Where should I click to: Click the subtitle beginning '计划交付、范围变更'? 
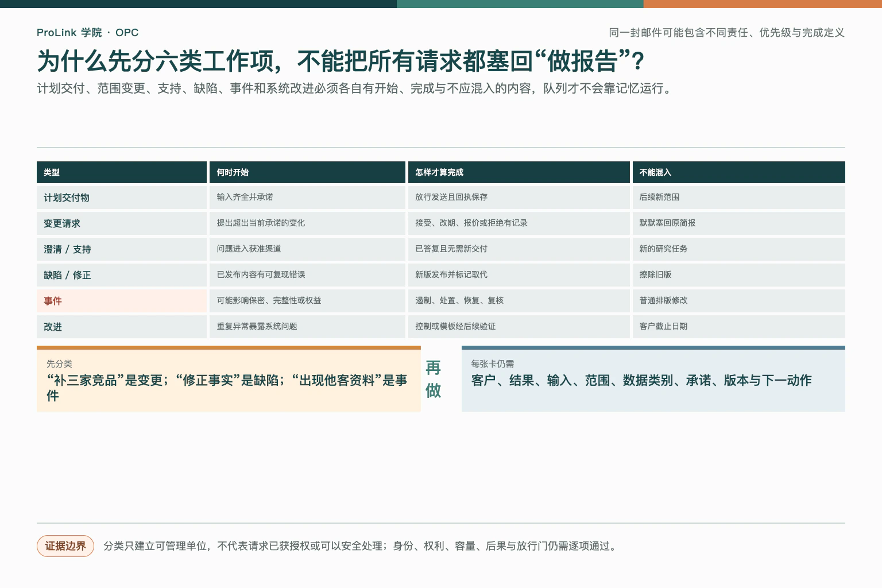pos(355,88)
